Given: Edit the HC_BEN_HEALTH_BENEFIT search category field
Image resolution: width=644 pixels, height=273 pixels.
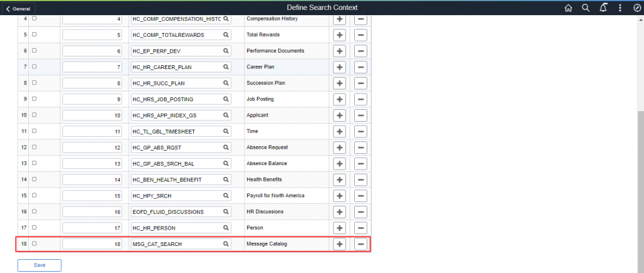Looking at the screenshot, I should pyautogui.click(x=181, y=180).
